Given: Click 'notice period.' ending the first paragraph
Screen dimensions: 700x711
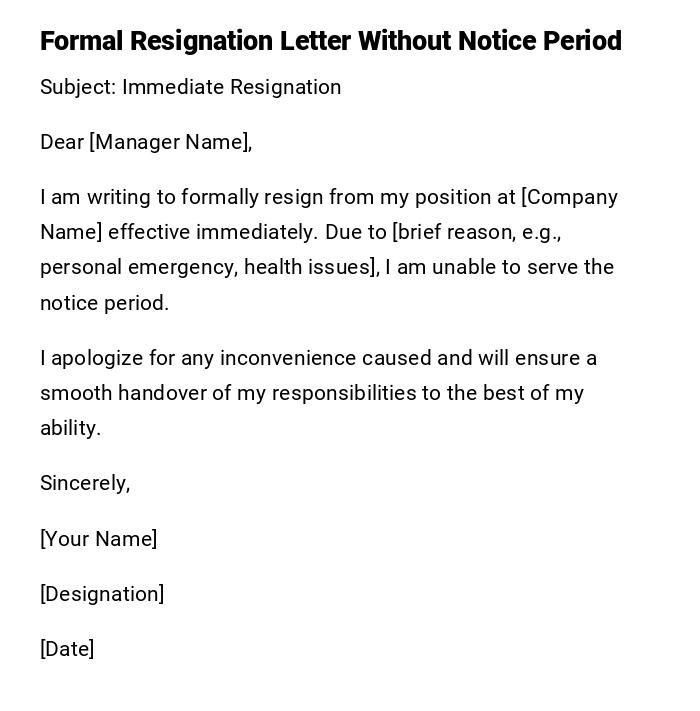Looking at the screenshot, I should click(104, 303).
